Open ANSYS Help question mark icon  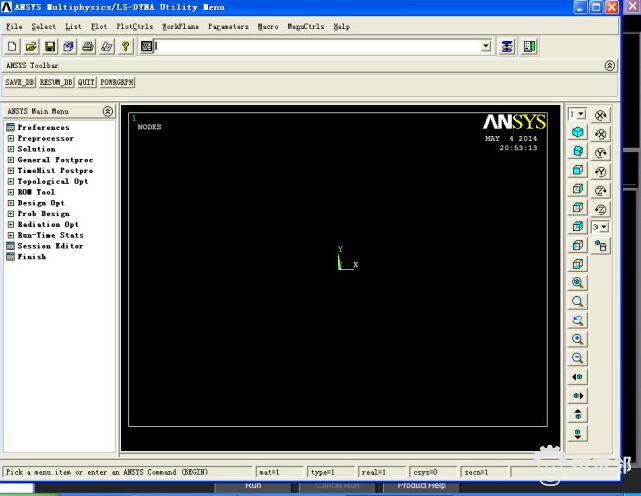(125, 46)
